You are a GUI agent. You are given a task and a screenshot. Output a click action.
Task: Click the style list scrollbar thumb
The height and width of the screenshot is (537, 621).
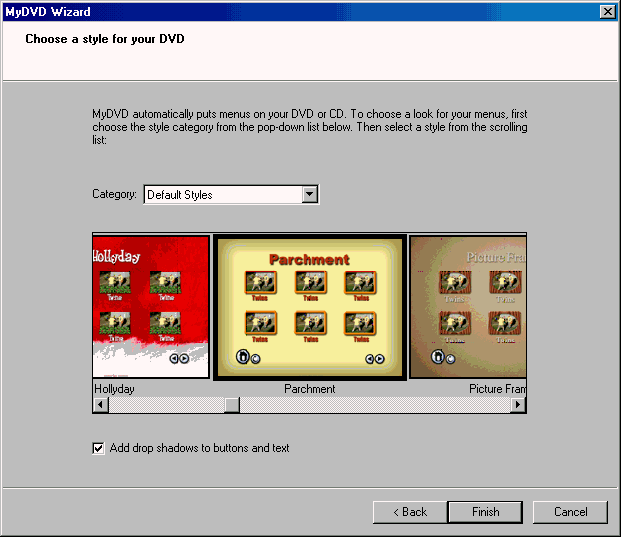tap(232, 405)
